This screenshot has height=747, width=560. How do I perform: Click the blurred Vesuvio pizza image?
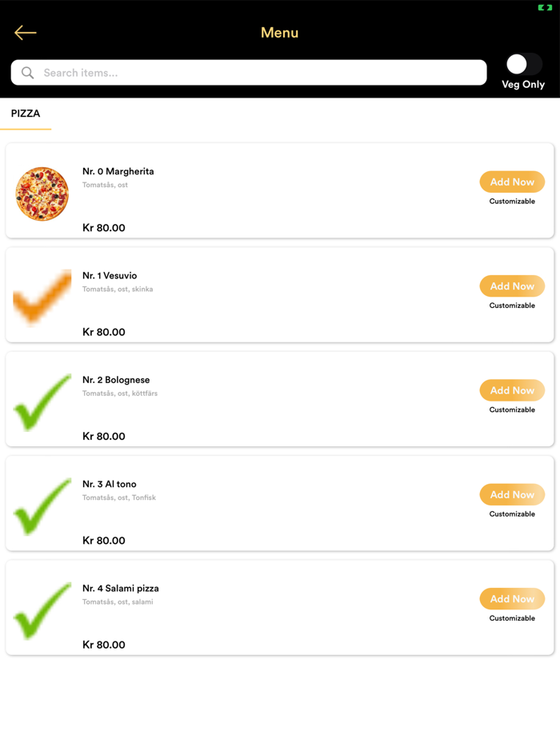click(42, 298)
